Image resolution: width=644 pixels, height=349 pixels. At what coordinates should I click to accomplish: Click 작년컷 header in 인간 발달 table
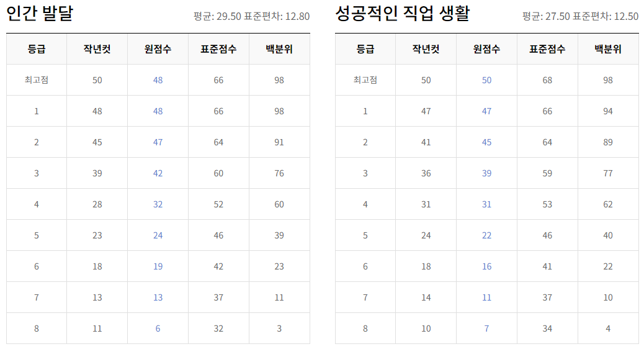click(97, 49)
